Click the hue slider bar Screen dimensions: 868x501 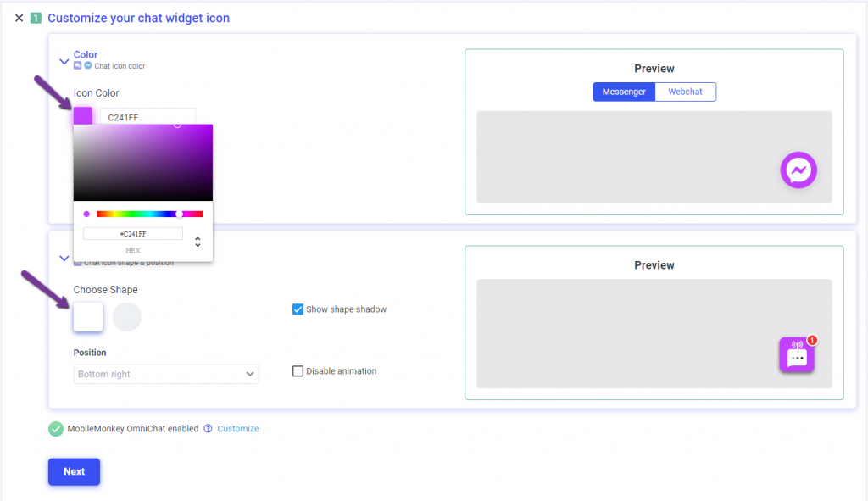(x=149, y=214)
